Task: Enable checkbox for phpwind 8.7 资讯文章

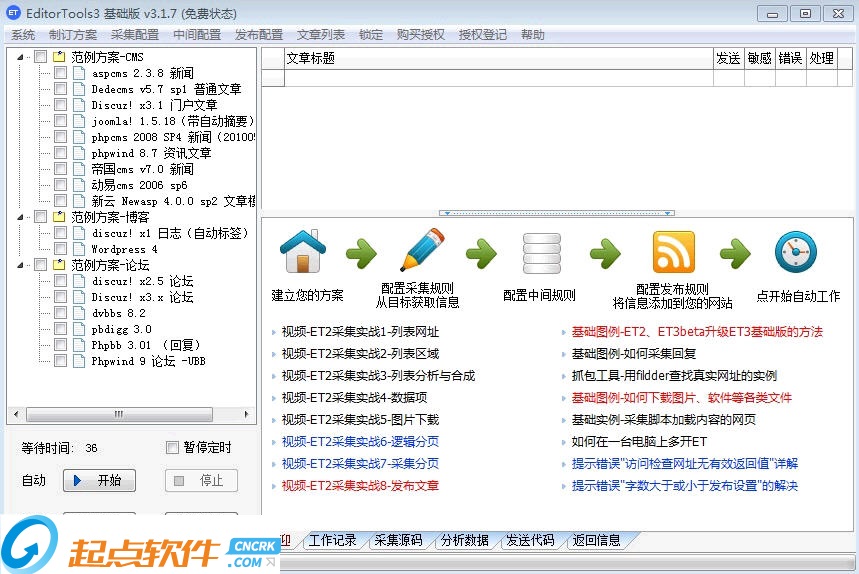Action: 60,153
